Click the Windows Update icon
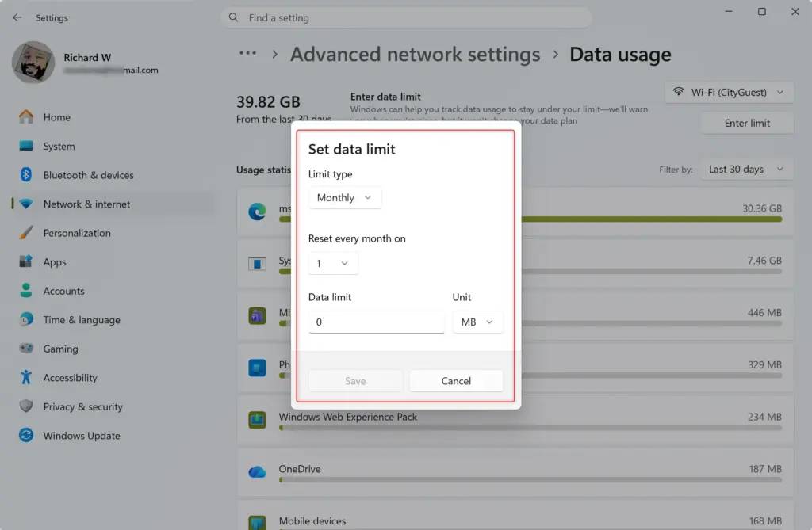The width and height of the screenshot is (812, 530). click(x=26, y=435)
